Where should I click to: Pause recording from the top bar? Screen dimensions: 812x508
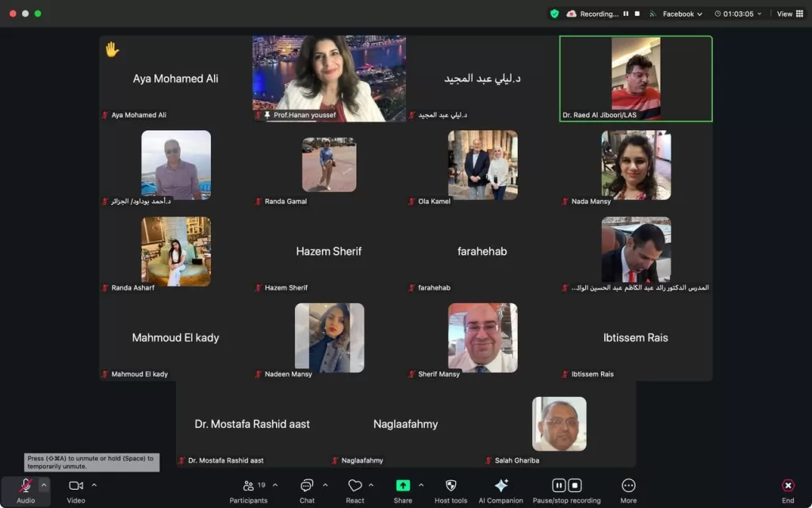[x=626, y=13]
